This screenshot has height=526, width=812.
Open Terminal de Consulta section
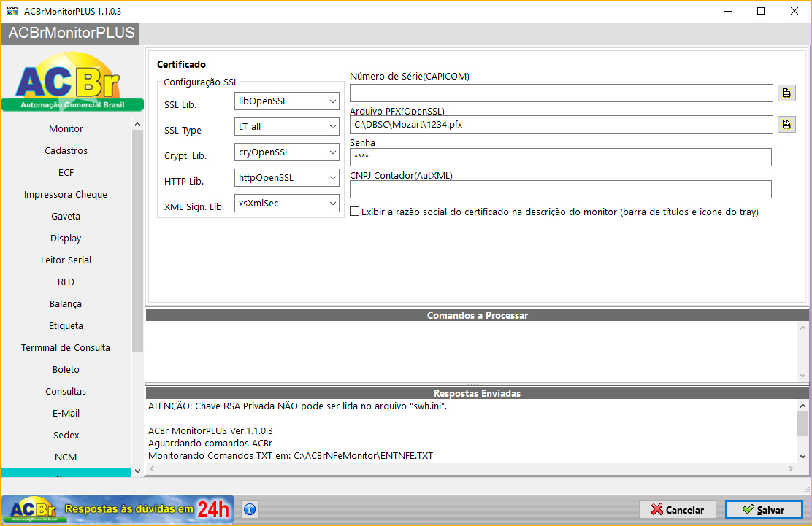pos(66,347)
